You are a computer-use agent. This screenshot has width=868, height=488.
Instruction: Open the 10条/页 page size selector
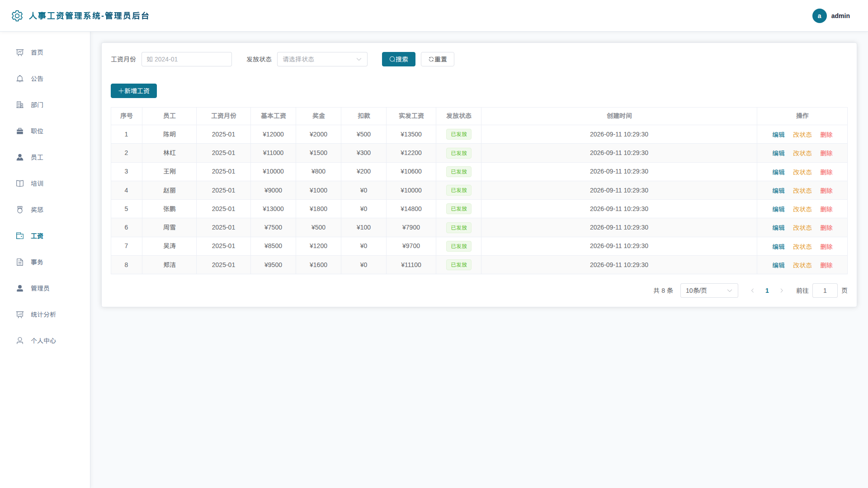click(x=709, y=291)
